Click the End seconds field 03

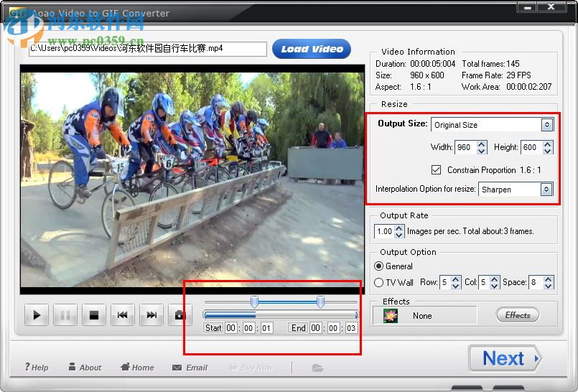click(x=351, y=328)
